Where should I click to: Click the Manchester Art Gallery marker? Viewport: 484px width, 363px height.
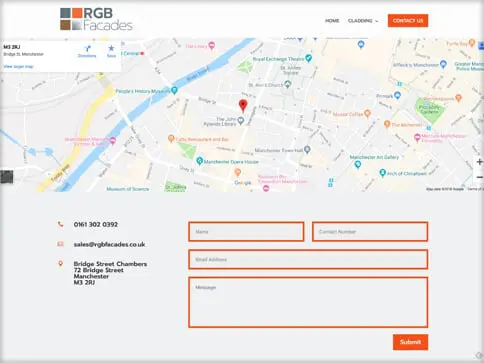(358, 164)
